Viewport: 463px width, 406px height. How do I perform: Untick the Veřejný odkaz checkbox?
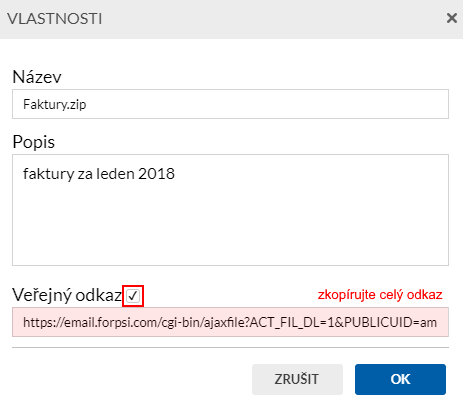click(133, 296)
